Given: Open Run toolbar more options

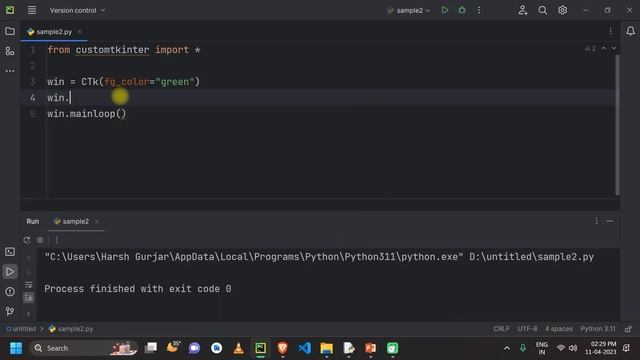Looking at the screenshot, I should [57, 240].
